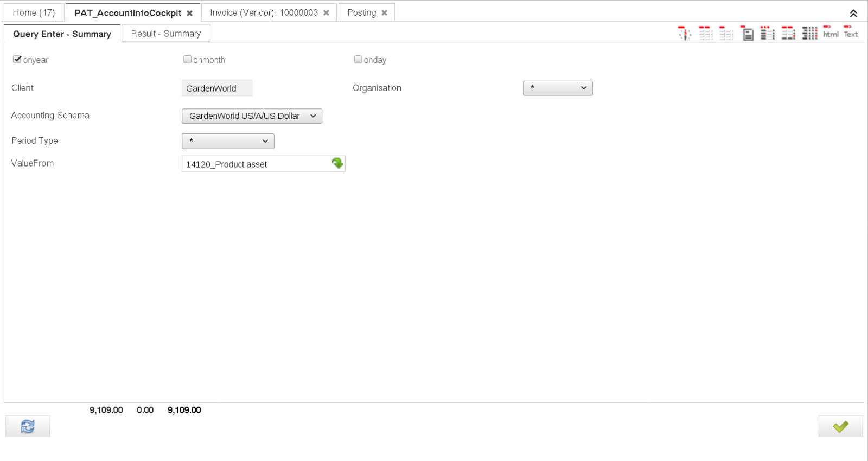868x461 pixels.
Task: Open the Period Type dropdown
Action: coord(228,141)
